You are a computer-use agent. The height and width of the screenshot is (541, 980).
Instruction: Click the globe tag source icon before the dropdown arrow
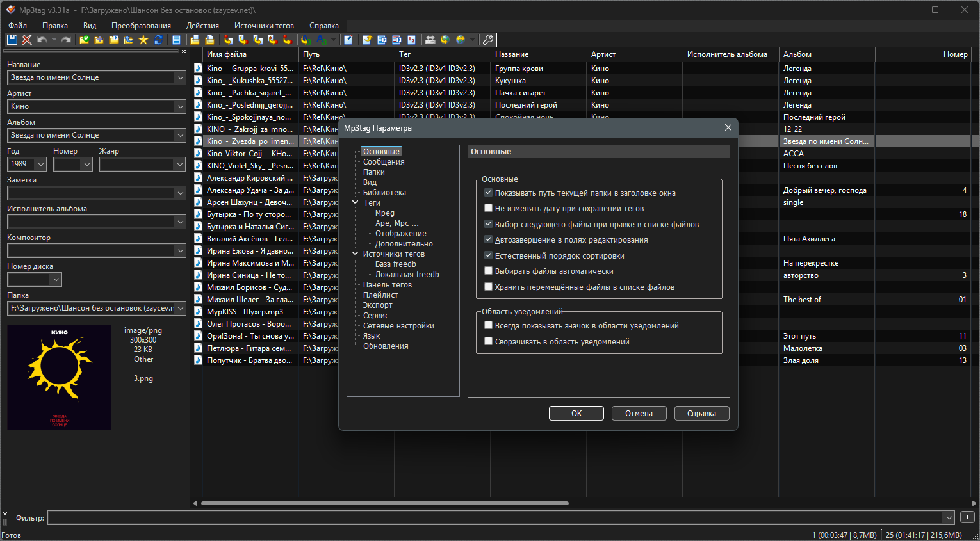pos(460,40)
